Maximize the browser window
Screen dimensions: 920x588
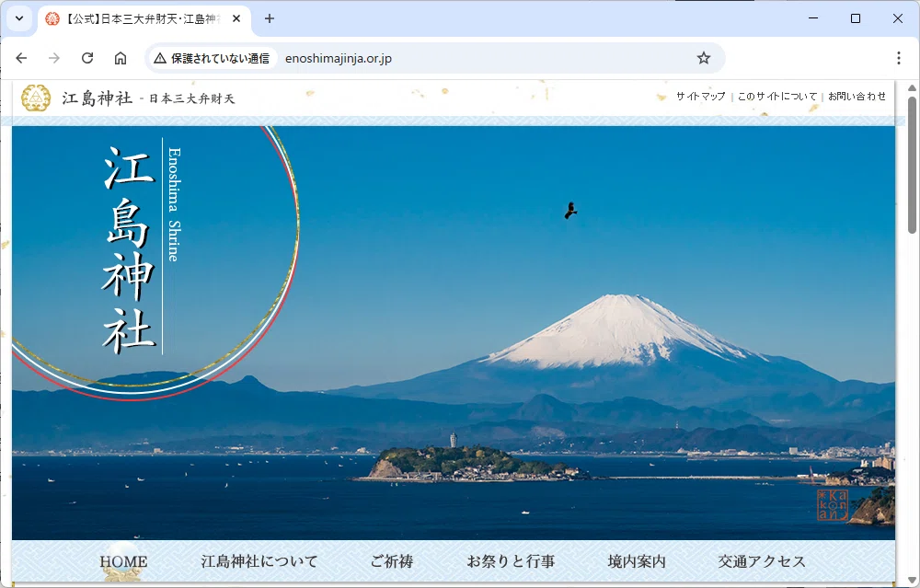[x=856, y=18]
